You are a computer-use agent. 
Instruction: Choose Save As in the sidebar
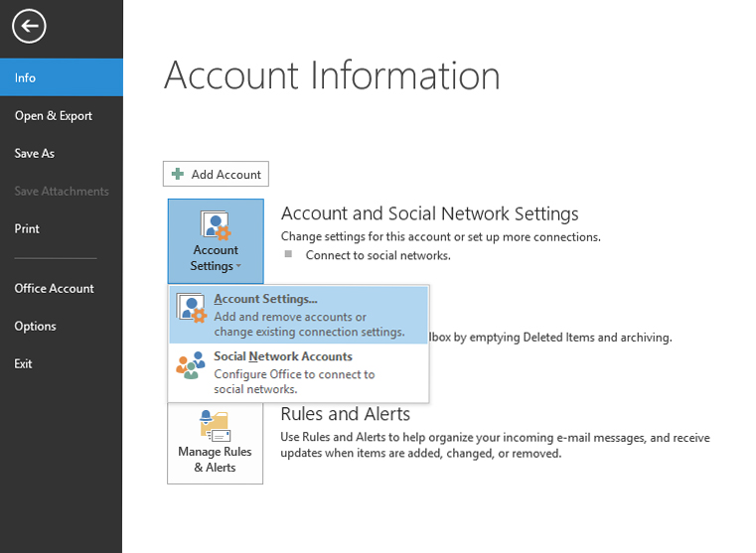coord(62,153)
